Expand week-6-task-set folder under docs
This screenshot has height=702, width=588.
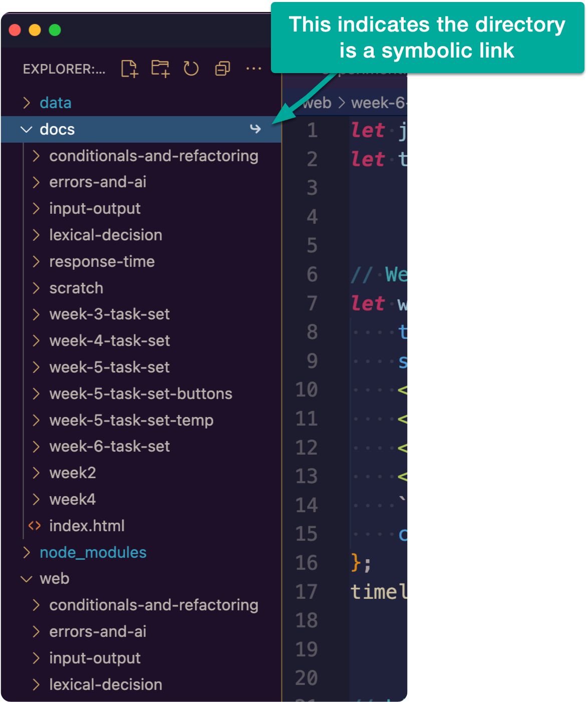click(x=36, y=446)
